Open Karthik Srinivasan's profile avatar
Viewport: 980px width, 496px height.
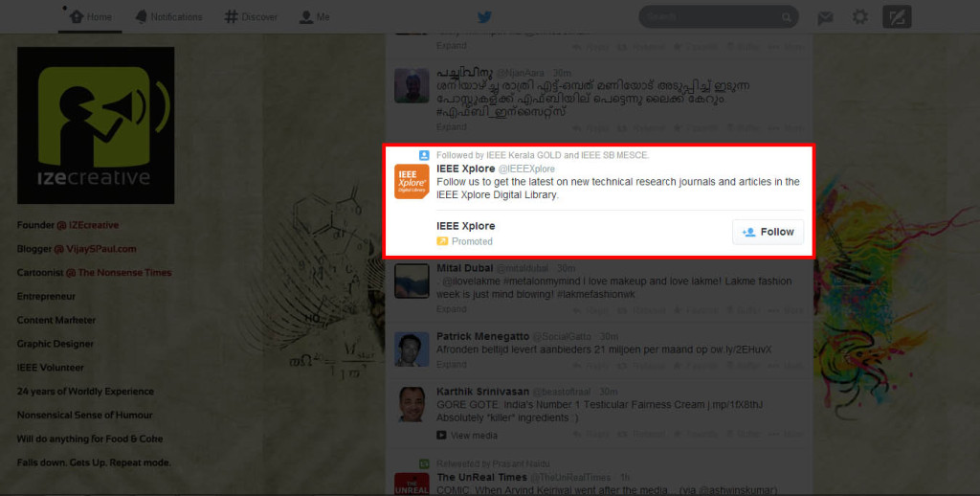pyautogui.click(x=412, y=404)
